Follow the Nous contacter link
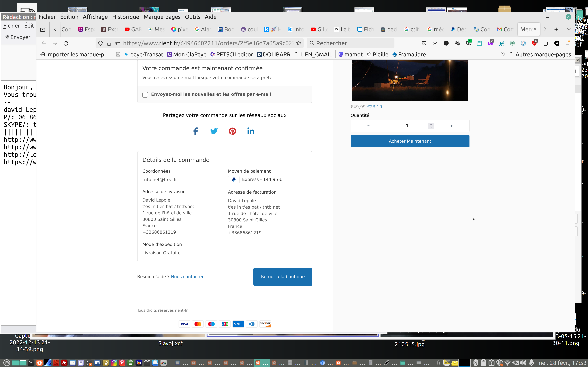Image resolution: width=588 pixels, height=367 pixels. coord(187,277)
